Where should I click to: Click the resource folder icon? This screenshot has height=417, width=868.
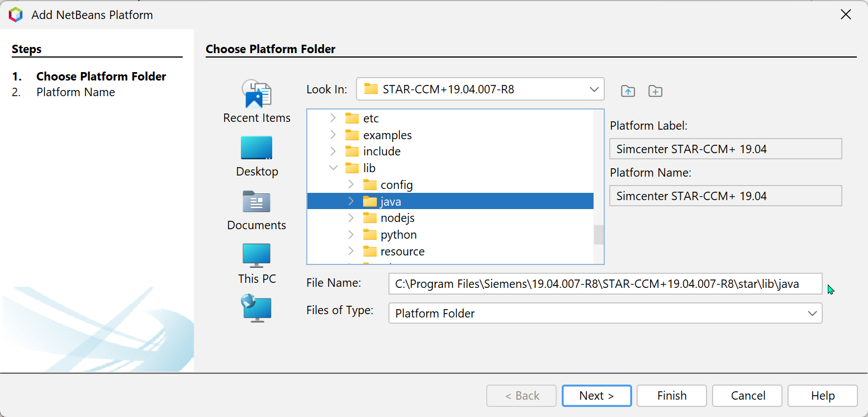[x=369, y=252]
